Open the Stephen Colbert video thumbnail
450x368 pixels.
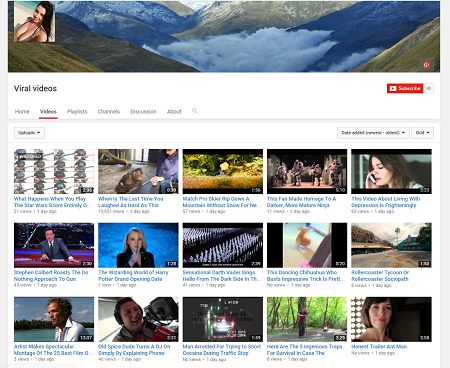(54, 245)
